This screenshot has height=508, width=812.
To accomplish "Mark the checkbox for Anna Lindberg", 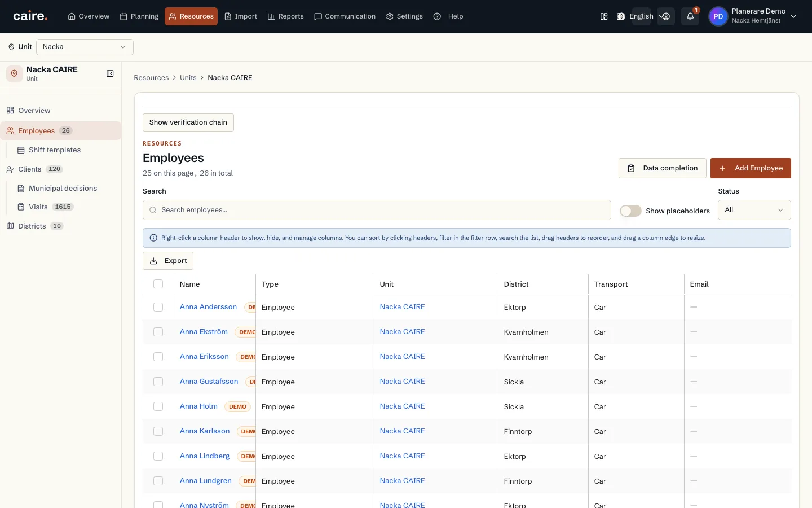I will [158, 456].
